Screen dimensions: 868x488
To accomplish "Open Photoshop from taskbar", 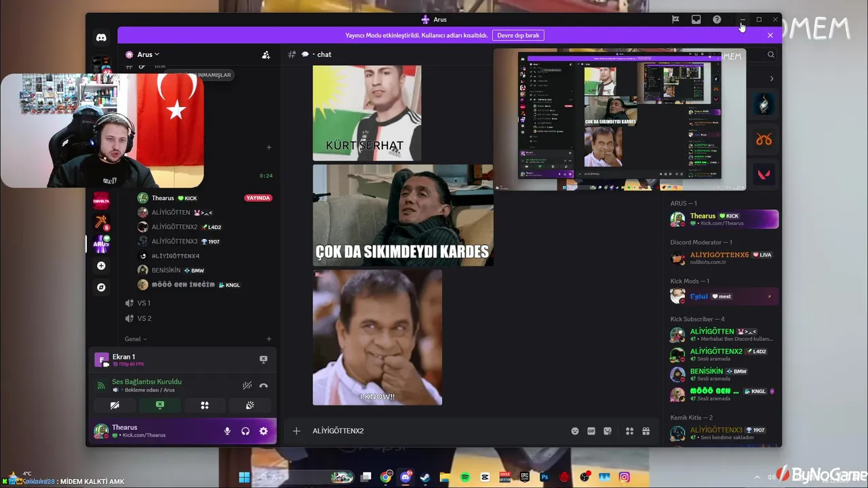I will click(544, 477).
